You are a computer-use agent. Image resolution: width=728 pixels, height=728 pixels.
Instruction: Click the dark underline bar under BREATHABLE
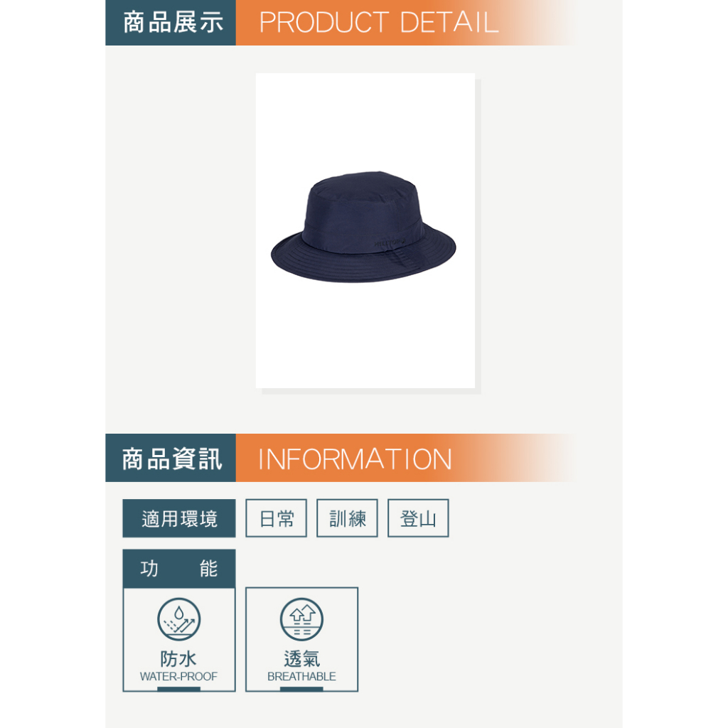301,689
